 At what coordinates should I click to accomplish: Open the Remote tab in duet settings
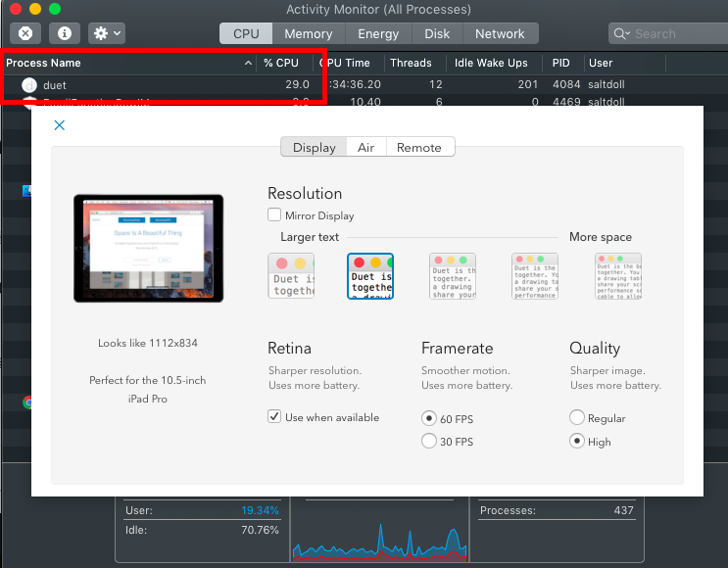pos(418,147)
